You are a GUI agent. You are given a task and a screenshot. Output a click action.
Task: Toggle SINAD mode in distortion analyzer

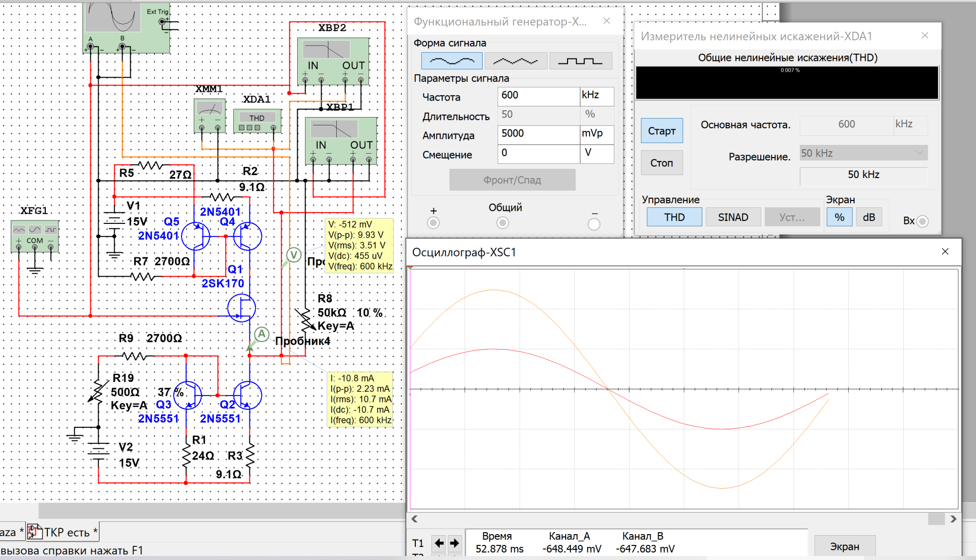coord(733,217)
